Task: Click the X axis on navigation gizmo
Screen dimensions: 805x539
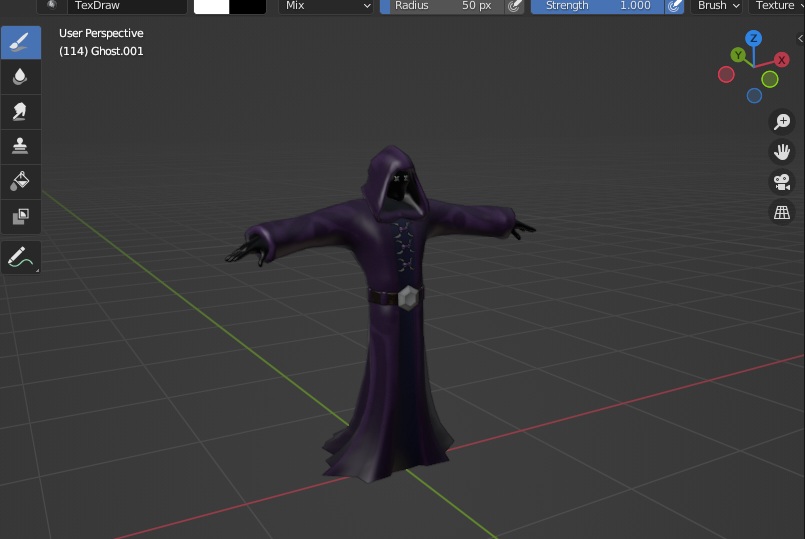Action: [x=781, y=60]
